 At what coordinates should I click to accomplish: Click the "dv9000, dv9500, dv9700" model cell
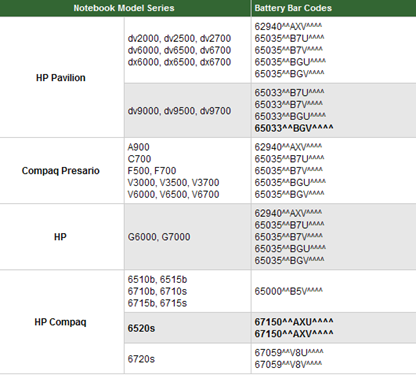coord(179,111)
